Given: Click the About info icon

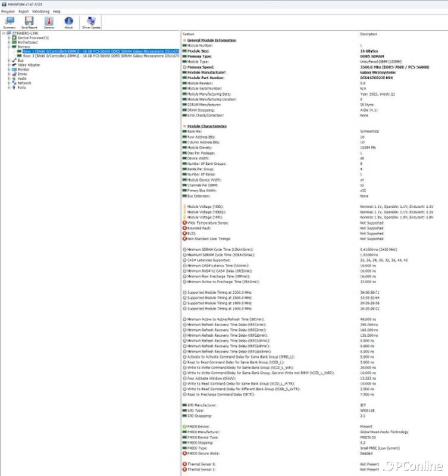Looking at the screenshot, I should (68, 23).
